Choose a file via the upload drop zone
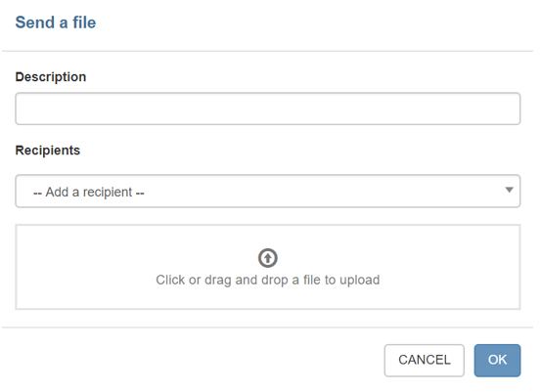Viewport: 541px width, 392px height. [x=268, y=267]
